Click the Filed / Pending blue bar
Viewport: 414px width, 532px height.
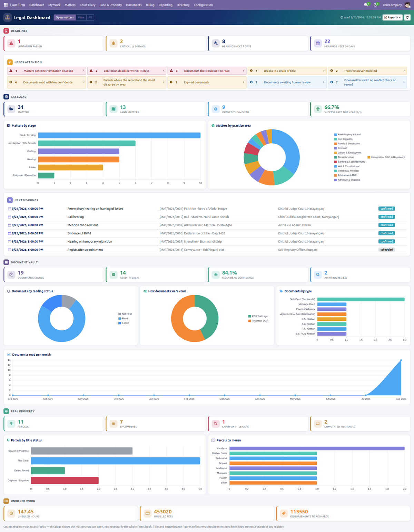pyautogui.click(x=119, y=135)
